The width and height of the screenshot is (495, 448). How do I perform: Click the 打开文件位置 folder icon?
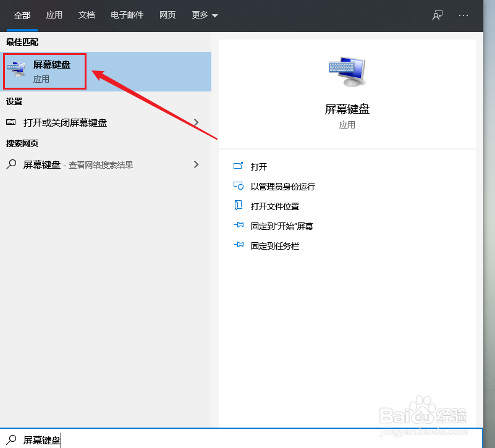239,206
